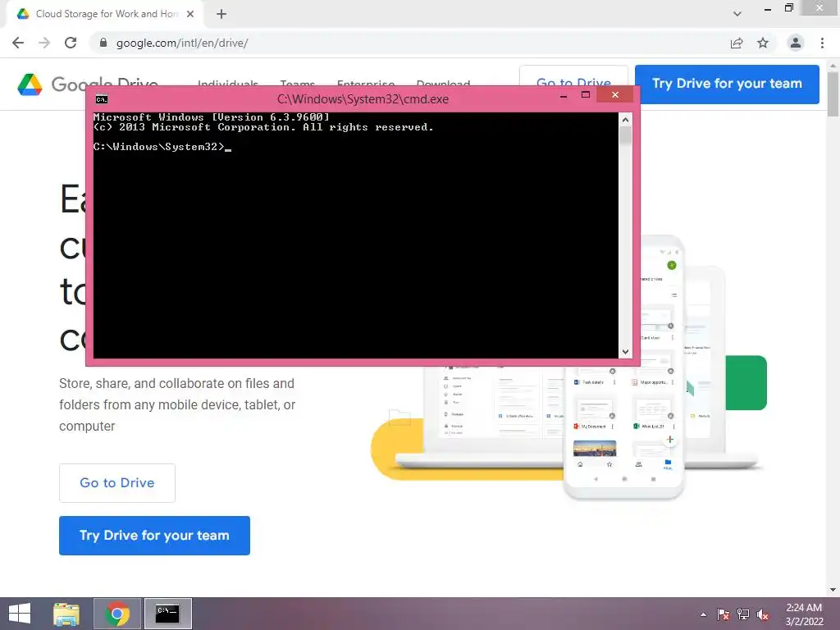Click the share page icon
This screenshot has height=630, width=840.
(x=737, y=43)
